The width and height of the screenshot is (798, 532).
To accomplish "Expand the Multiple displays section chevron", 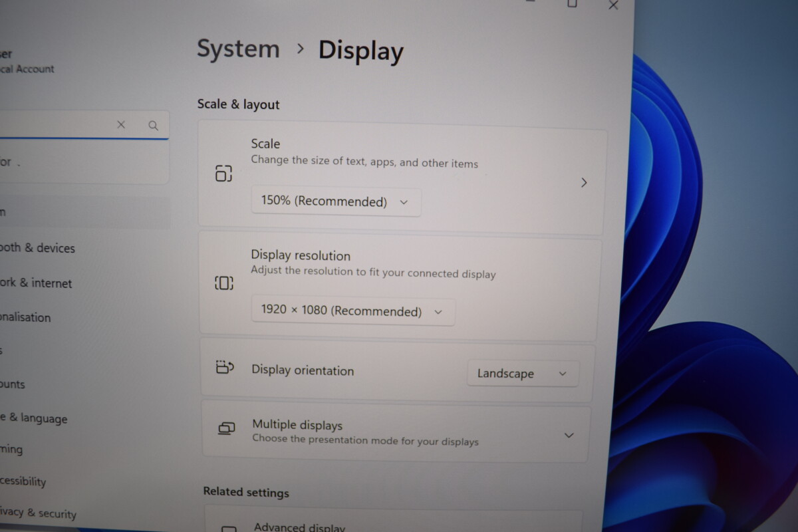I will pyautogui.click(x=569, y=436).
